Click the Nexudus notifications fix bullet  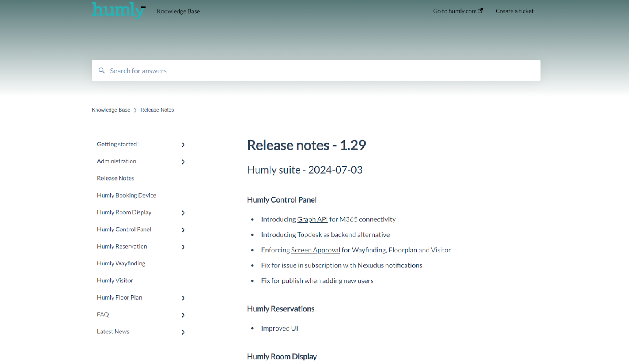coord(342,265)
